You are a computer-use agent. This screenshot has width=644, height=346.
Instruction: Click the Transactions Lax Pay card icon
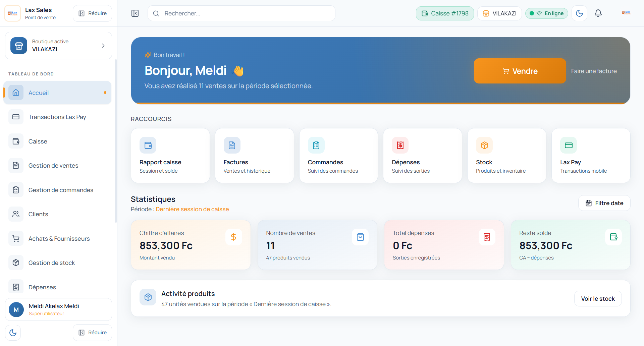point(16,117)
